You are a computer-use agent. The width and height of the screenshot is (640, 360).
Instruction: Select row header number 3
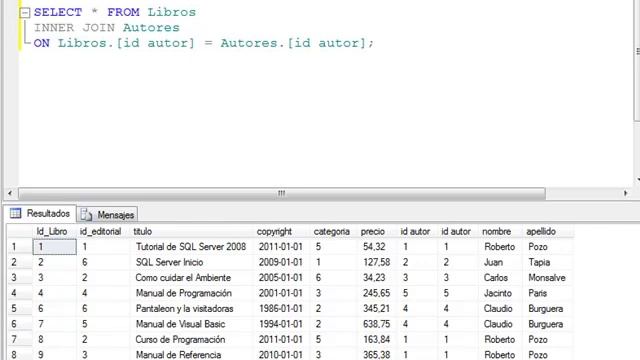point(20,278)
